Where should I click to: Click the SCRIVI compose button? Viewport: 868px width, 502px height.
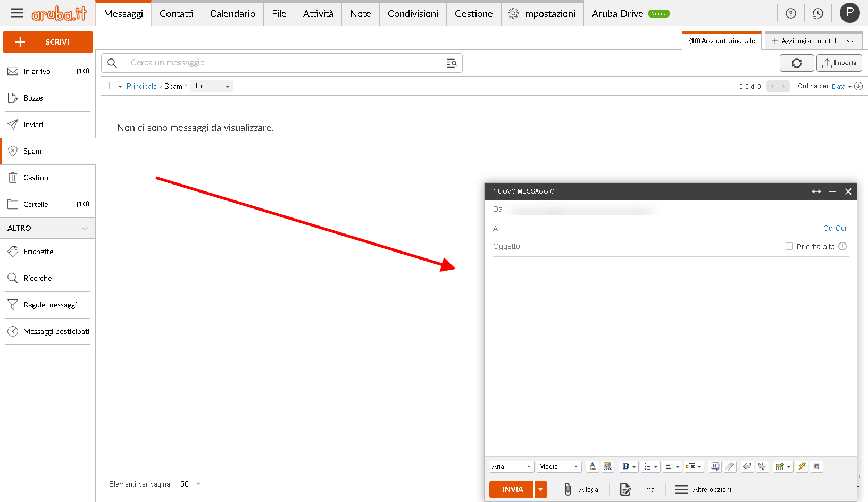pos(48,41)
